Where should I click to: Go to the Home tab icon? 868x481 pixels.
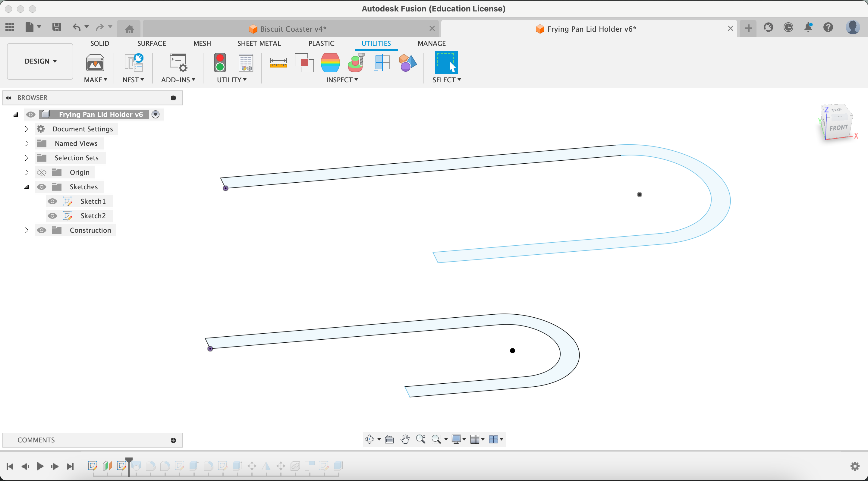pyautogui.click(x=129, y=29)
